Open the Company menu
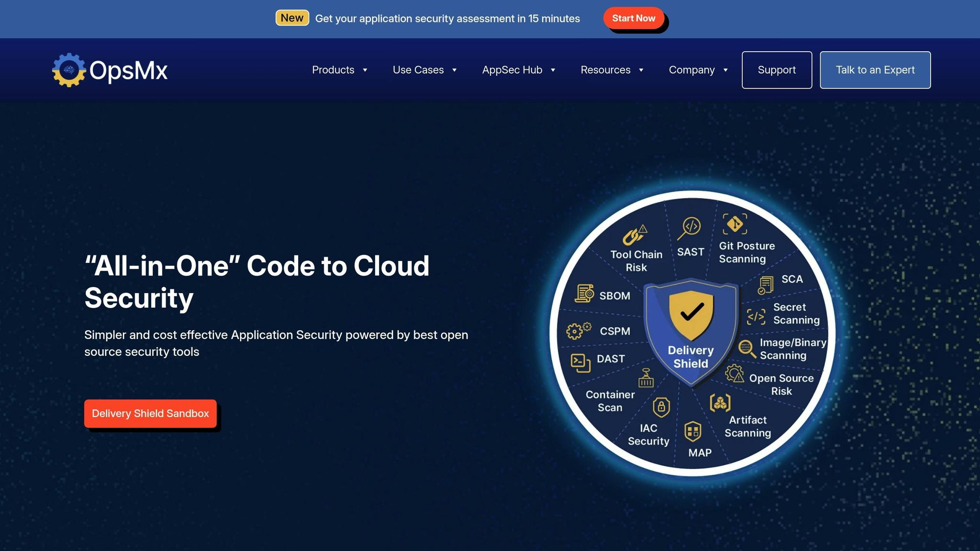 pyautogui.click(x=691, y=70)
